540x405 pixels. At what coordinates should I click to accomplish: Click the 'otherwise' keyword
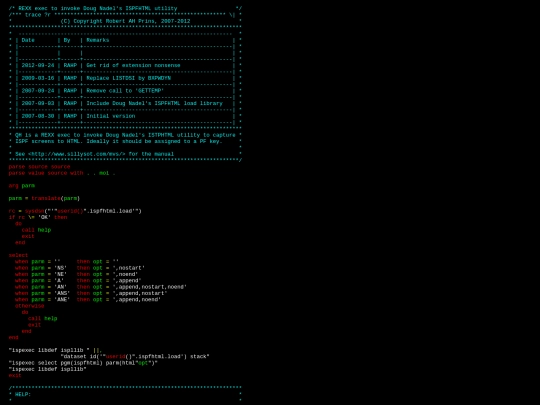click(30, 306)
